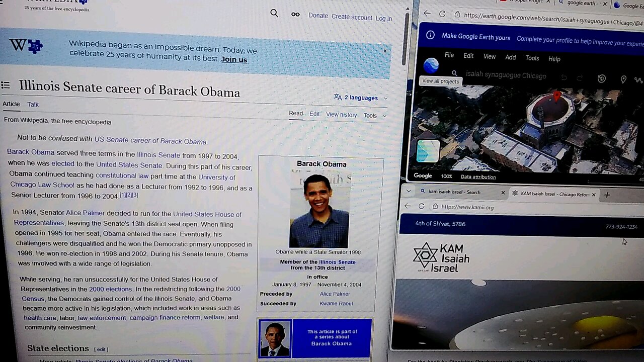
Task: Click the Log in link on Wikipedia
Action: click(383, 19)
